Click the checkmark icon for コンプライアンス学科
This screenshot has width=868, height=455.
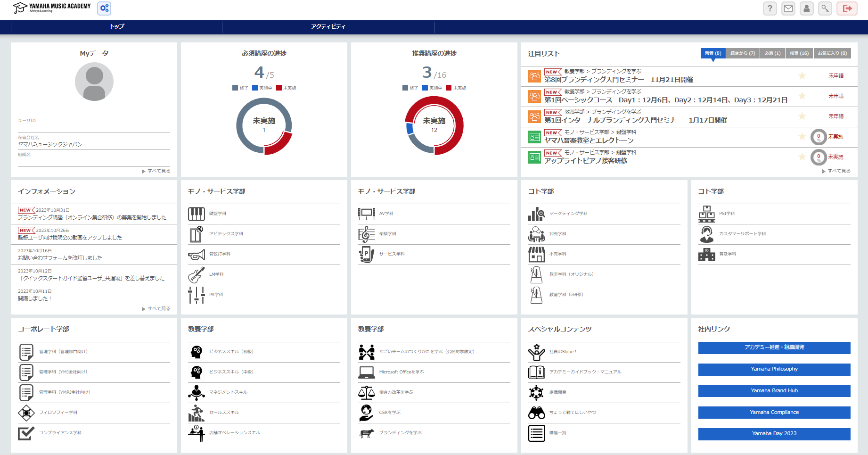click(26, 433)
